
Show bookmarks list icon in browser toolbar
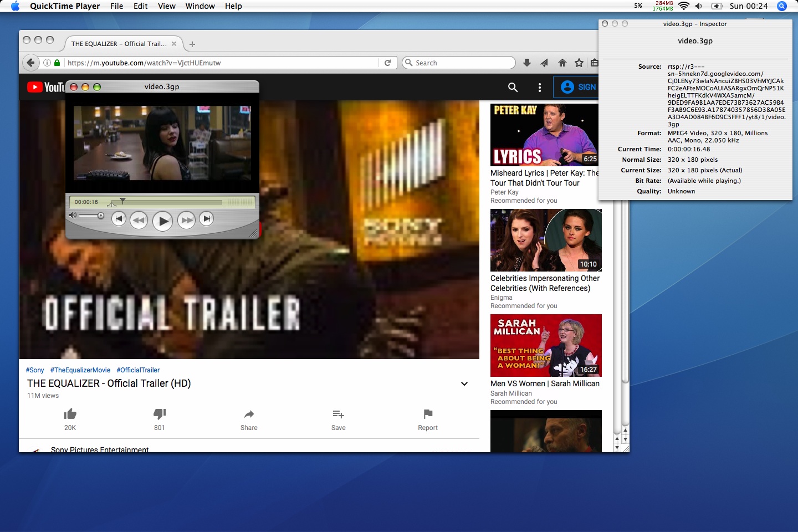click(x=595, y=63)
